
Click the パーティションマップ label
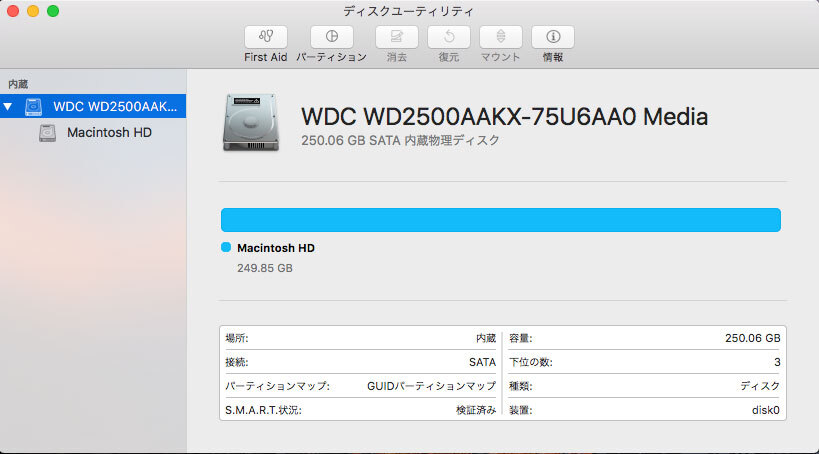coord(277,386)
